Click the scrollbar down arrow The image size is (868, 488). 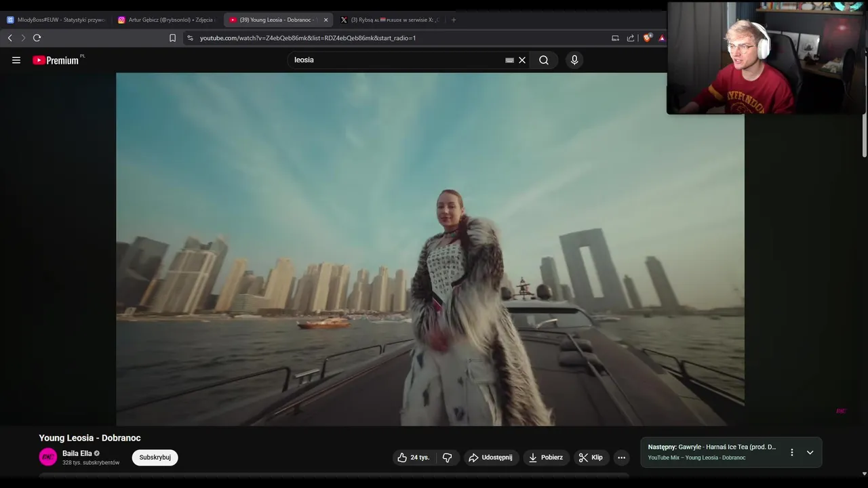(864, 474)
